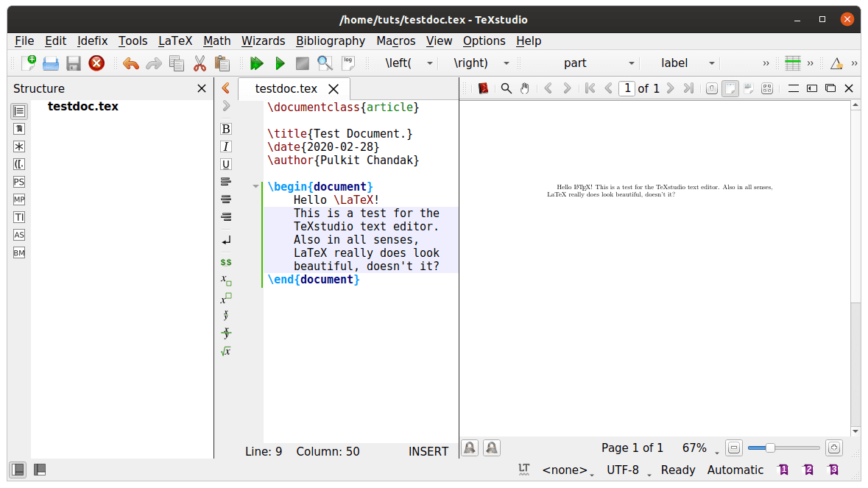Click the scissors Cut icon
The width and height of the screenshot is (868, 488).
tap(200, 63)
